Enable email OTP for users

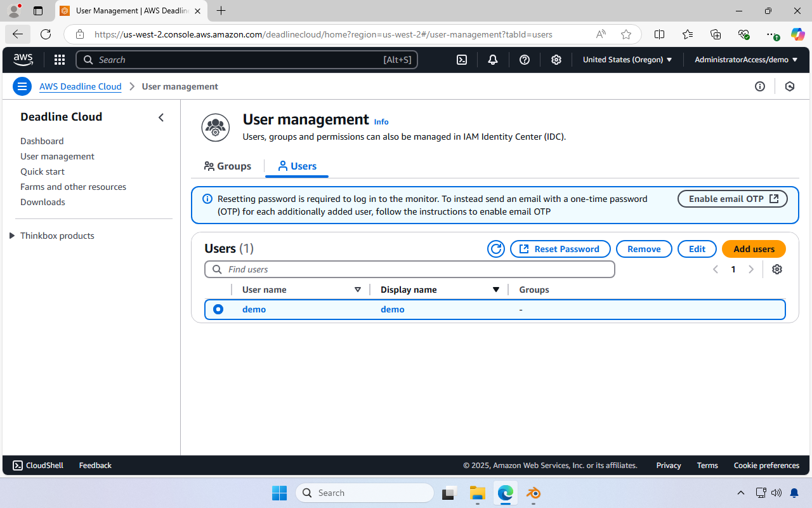732,198
